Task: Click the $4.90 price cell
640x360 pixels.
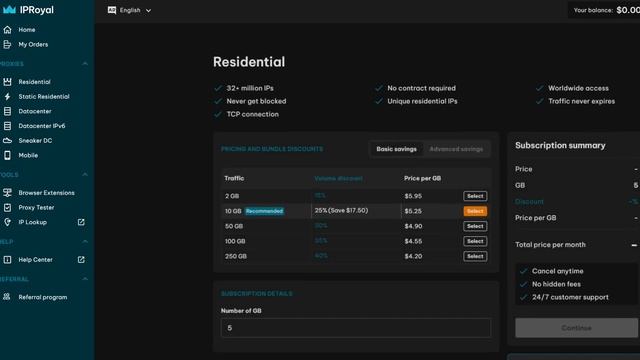Action: (x=413, y=226)
